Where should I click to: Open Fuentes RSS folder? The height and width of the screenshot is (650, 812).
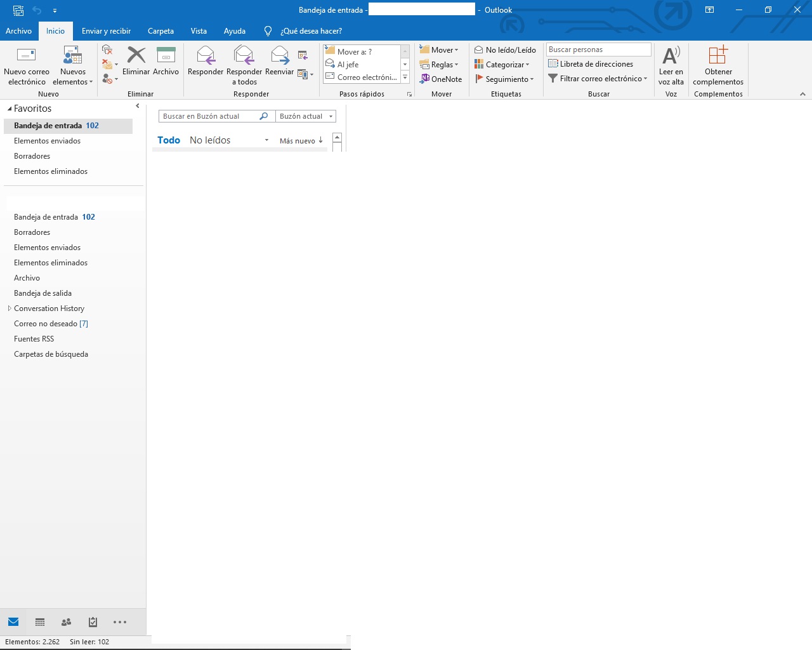34,339
